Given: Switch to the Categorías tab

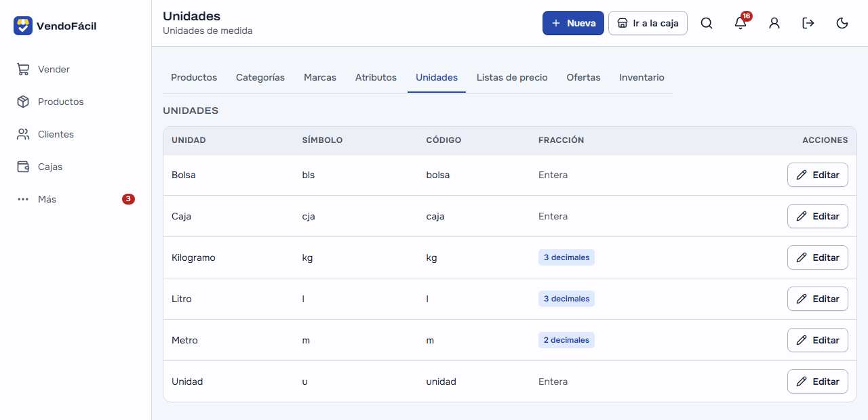Looking at the screenshot, I should 260,77.
